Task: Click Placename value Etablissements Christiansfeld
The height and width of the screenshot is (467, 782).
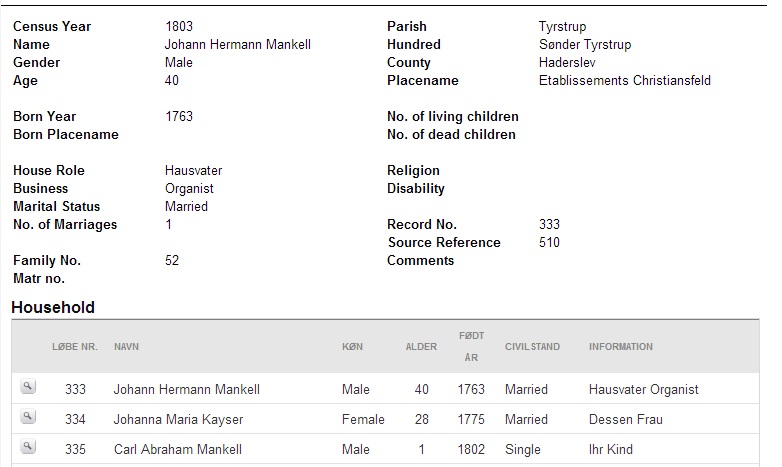Action: click(x=624, y=80)
